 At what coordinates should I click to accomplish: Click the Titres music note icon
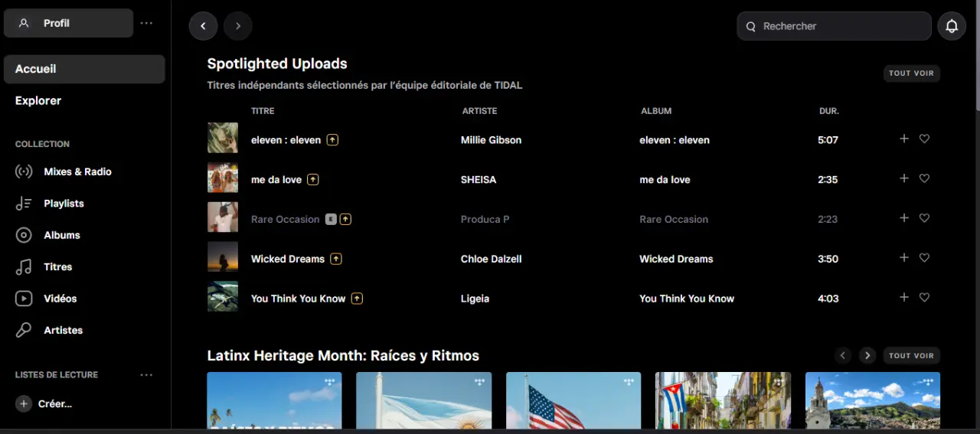24,267
